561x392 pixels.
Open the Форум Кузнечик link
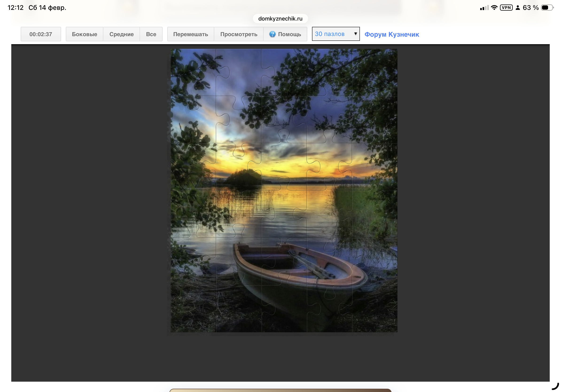(392, 35)
